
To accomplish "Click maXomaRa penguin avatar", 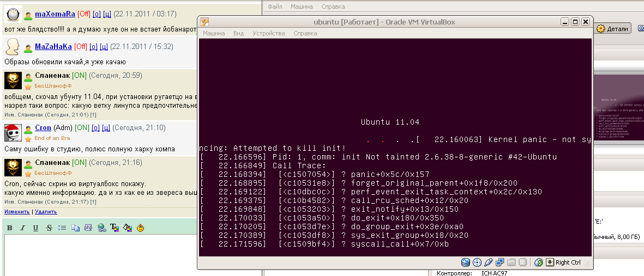I will 13,14.
